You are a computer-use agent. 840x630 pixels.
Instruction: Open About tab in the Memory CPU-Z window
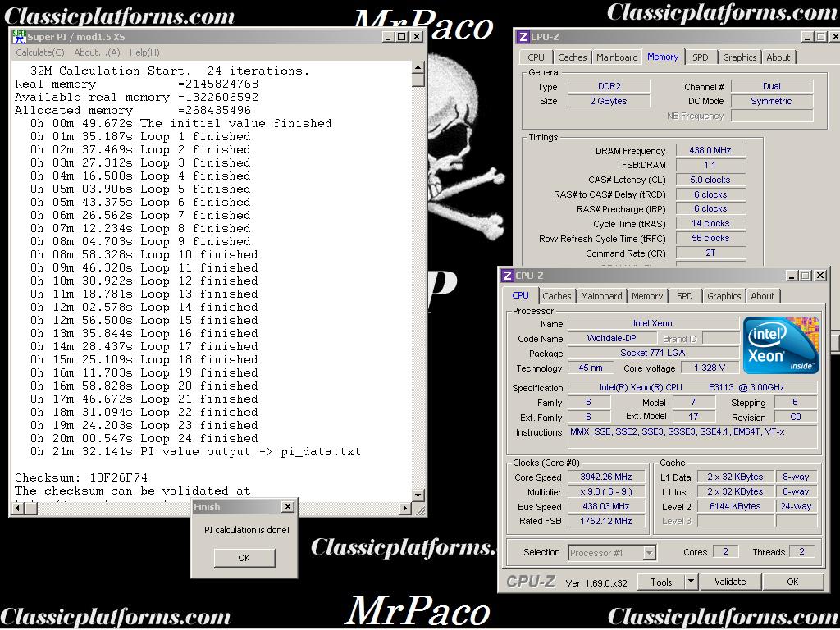(778, 57)
